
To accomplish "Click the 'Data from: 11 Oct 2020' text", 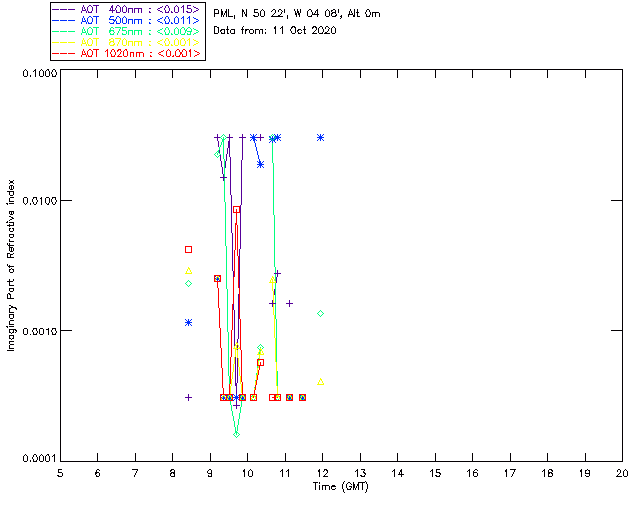I will point(275,31).
